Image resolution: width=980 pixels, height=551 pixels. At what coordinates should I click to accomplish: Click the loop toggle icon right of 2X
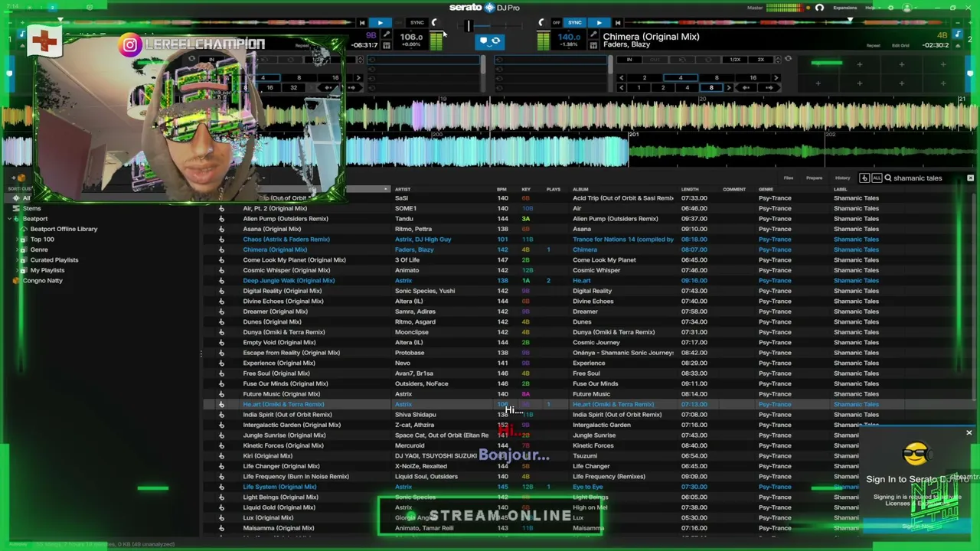[x=788, y=59]
